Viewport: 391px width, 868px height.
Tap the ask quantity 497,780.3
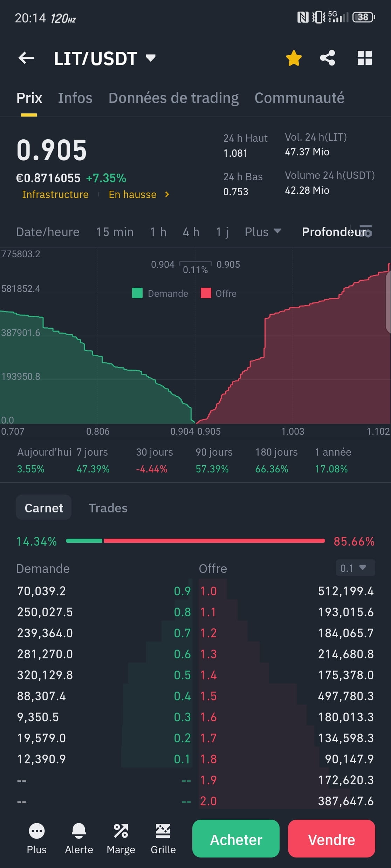click(346, 696)
